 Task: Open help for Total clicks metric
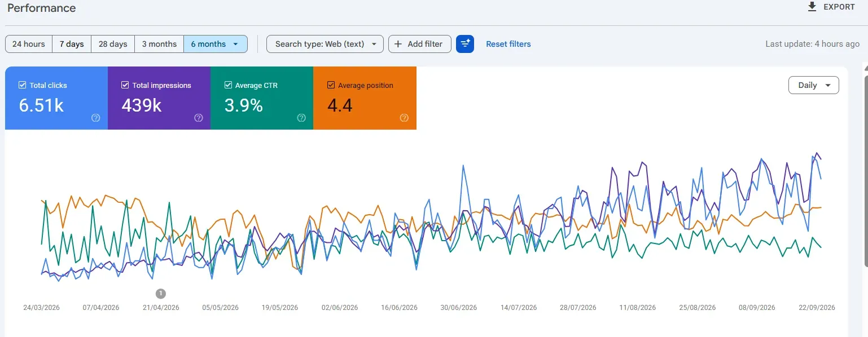[x=96, y=118]
